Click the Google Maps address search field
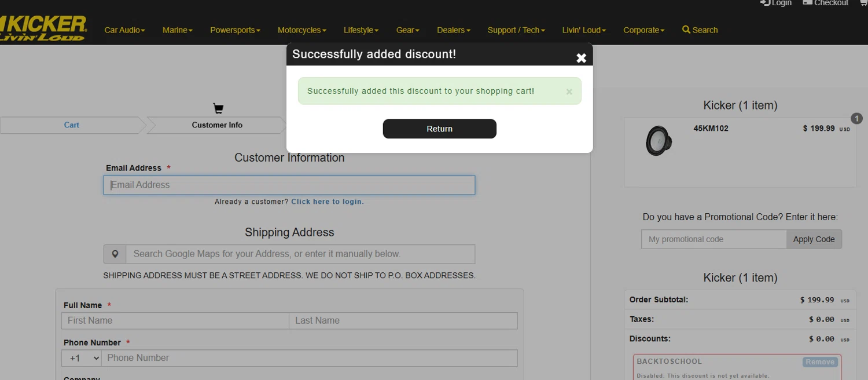The height and width of the screenshot is (380, 868). tap(300, 254)
